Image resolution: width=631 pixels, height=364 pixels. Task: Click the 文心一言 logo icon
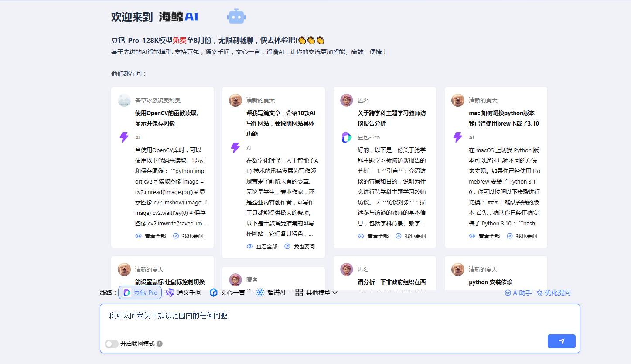213,293
